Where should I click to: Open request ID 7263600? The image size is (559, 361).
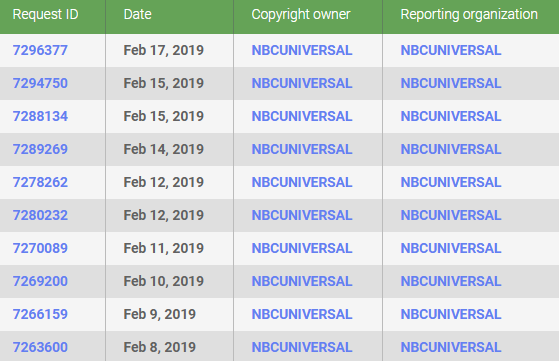click(x=40, y=347)
